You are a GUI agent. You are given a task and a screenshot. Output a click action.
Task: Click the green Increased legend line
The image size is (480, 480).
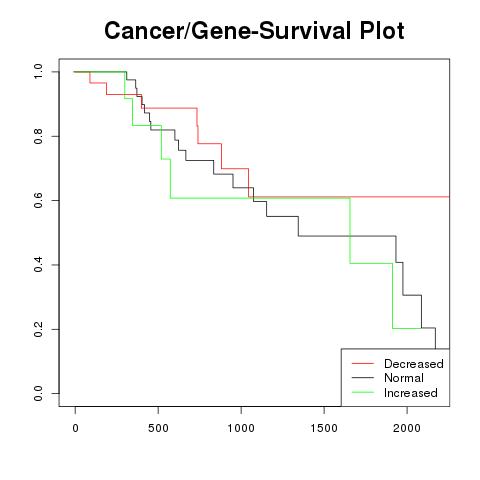363,392
